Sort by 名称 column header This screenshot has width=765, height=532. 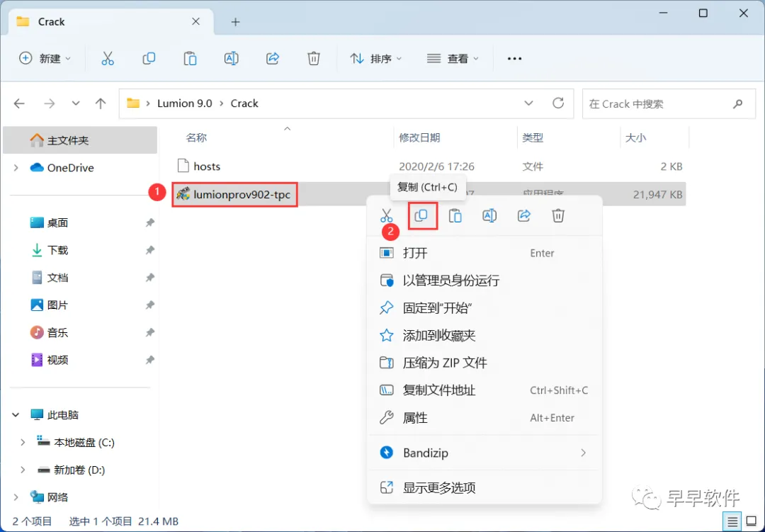(197, 138)
